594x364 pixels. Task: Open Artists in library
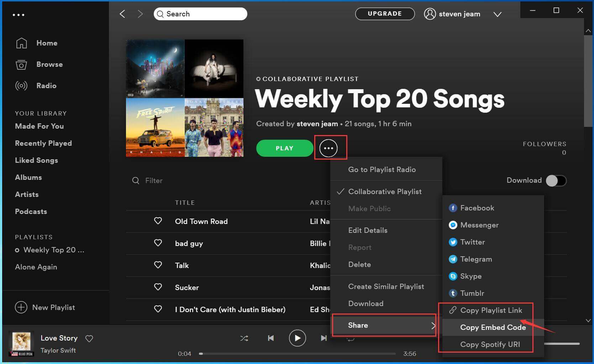27,194
